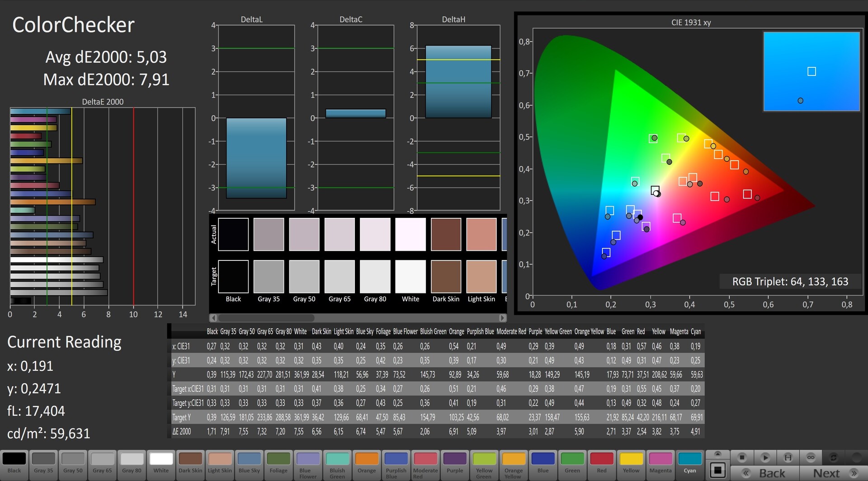Click the circular-arrows refresh icon

coord(834,457)
